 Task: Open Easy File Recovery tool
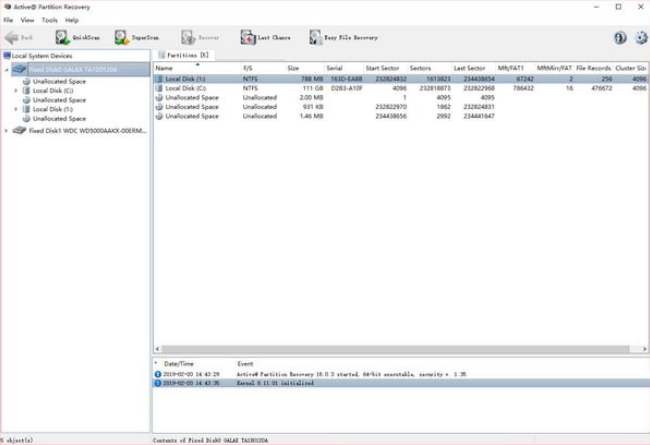[x=344, y=38]
